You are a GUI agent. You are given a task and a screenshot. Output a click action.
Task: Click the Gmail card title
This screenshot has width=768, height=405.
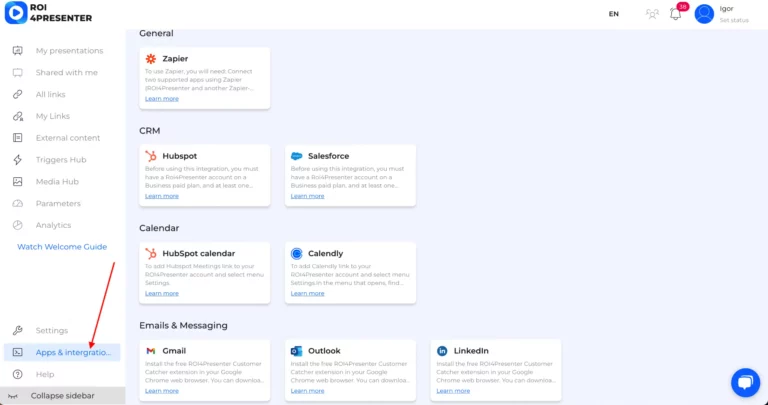(x=174, y=351)
